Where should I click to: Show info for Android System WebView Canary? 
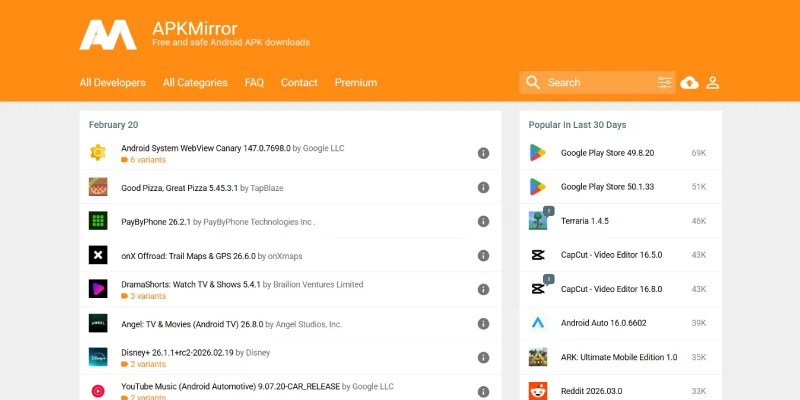(483, 153)
